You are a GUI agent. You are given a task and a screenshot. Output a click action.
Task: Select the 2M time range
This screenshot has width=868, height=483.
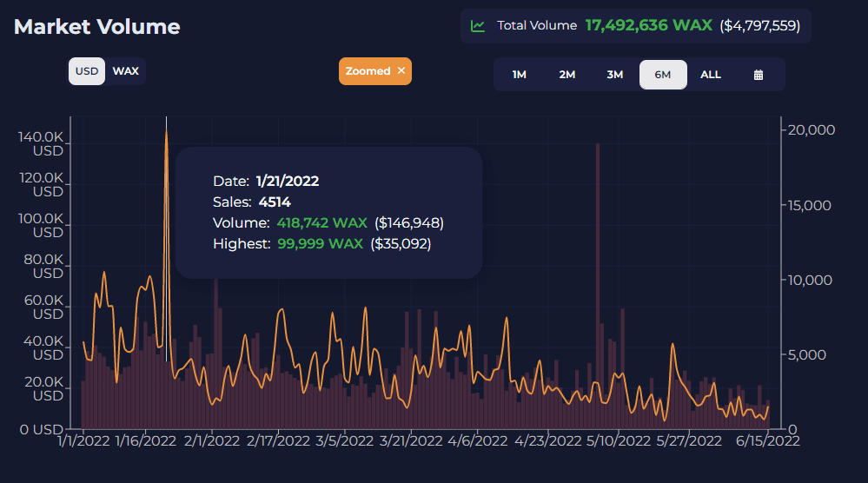[x=567, y=75]
